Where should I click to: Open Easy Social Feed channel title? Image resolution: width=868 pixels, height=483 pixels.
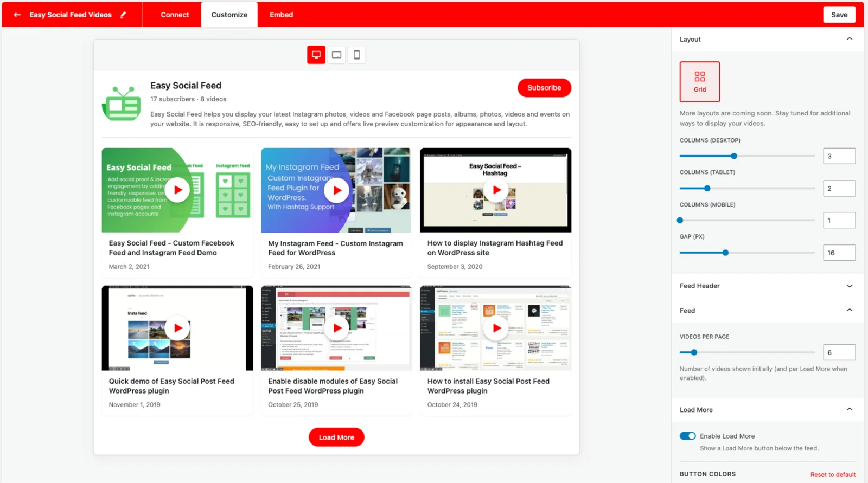pyautogui.click(x=186, y=86)
